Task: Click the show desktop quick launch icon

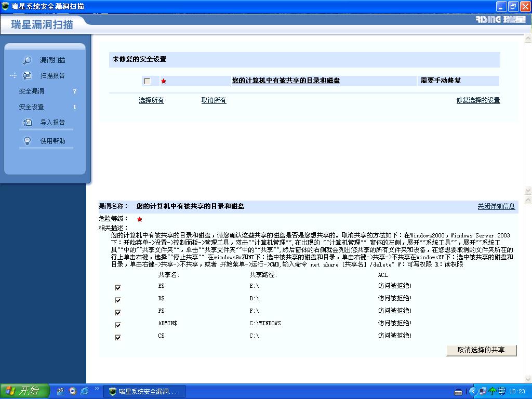Action: (61, 391)
